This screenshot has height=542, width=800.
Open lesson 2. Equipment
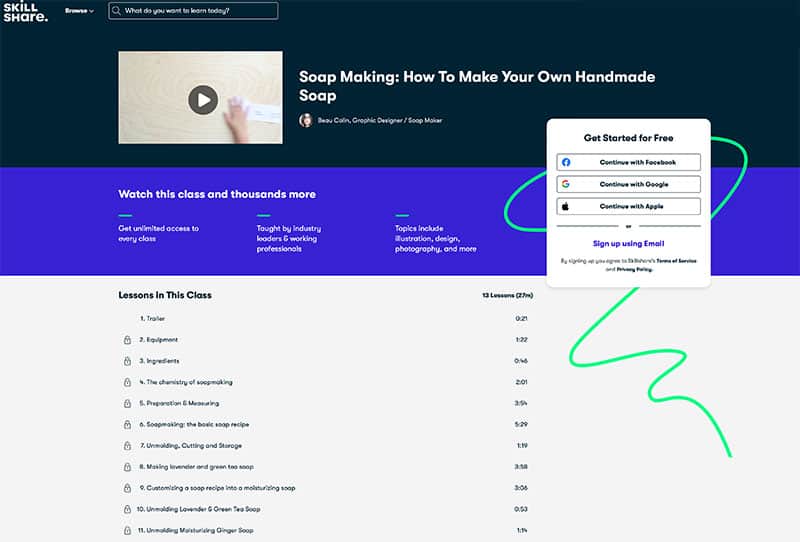[158, 339]
